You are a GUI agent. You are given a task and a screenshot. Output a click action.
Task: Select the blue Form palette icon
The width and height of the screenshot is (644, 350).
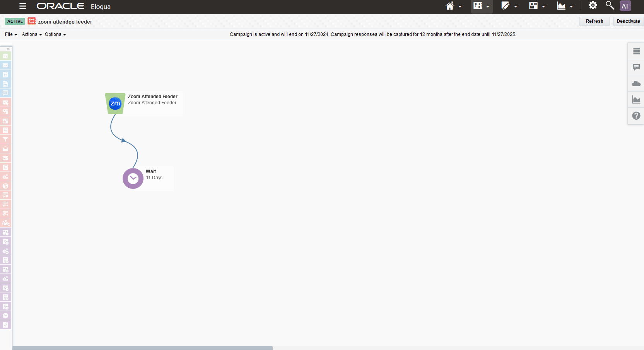[5, 75]
